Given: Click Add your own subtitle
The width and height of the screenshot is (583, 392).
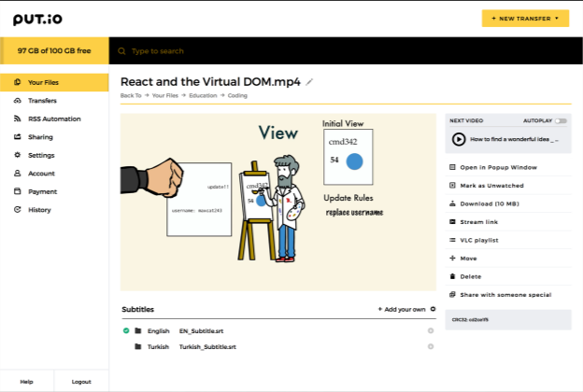Looking at the screenshot, I should point(401,309).
